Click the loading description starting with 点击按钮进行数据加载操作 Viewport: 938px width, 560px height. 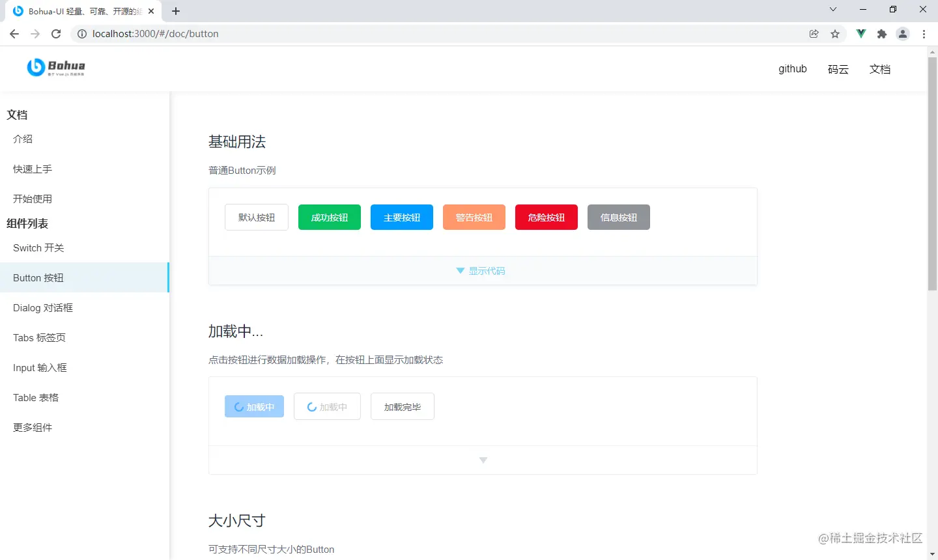(x=326, y=360)
